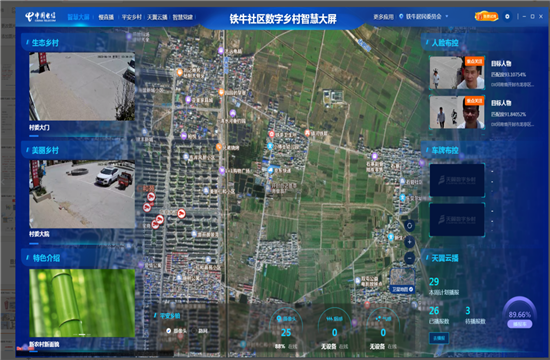This screenshot has height=360, width=550.
Task: Click the 89.66% circular progress gauge
Action: coord(519,313)
